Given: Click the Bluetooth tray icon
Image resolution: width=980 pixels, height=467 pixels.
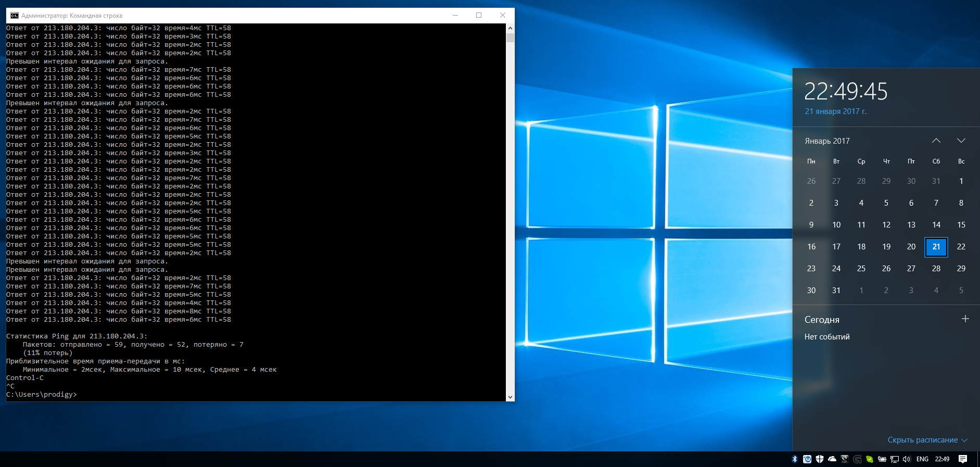Looking at the screenshot, I should [x=795, y=459].
